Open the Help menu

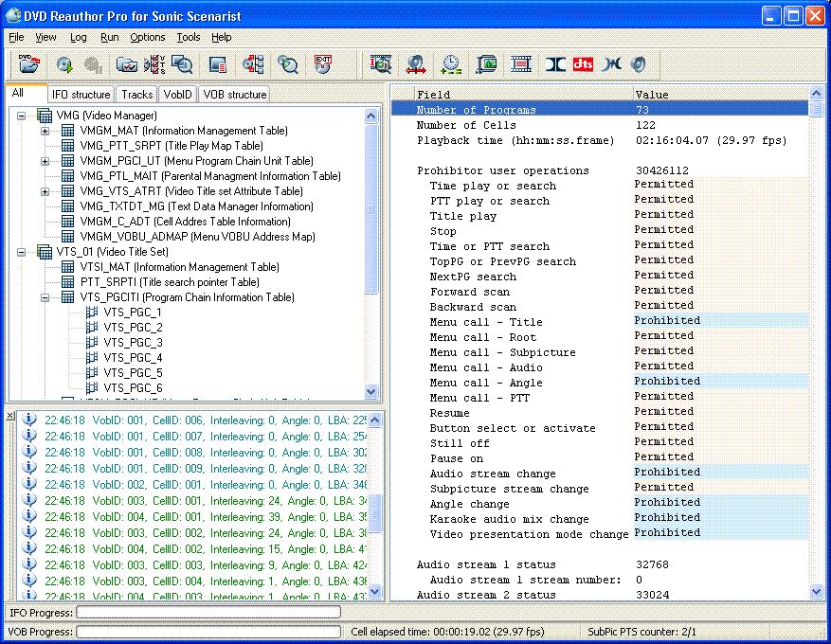(x=222, y=37)
